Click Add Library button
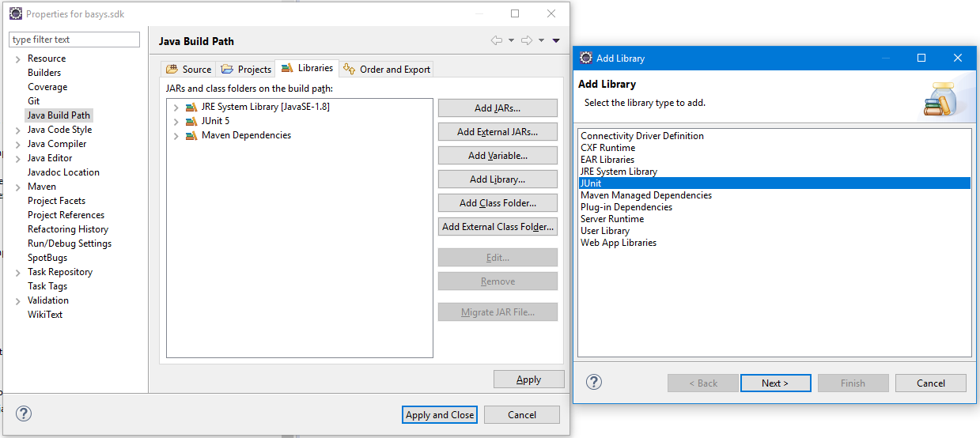 pos(498,179)
